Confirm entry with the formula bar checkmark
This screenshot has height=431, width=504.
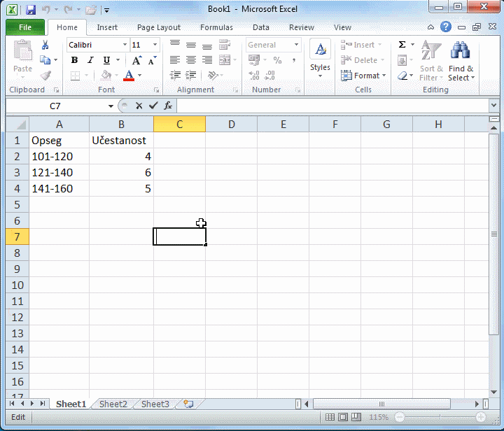(x=153, y=106)
